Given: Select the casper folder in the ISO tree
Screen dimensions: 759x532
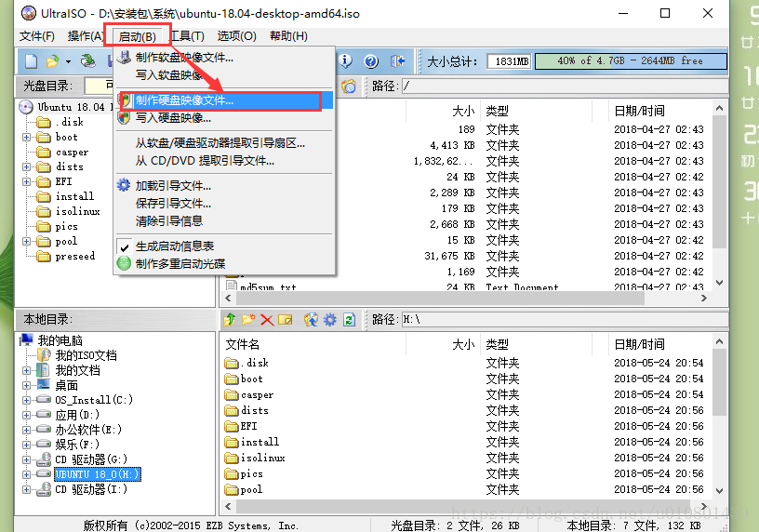Looking at the screenshot, I should pos(73,153).
